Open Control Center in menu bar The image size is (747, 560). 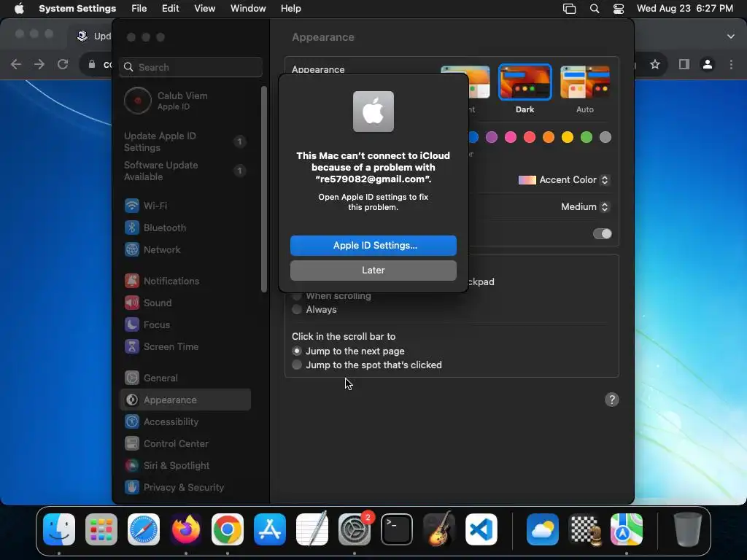619,9
